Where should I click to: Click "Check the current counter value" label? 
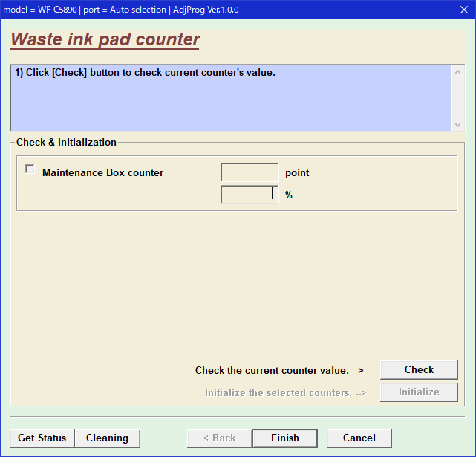[279, 370]
